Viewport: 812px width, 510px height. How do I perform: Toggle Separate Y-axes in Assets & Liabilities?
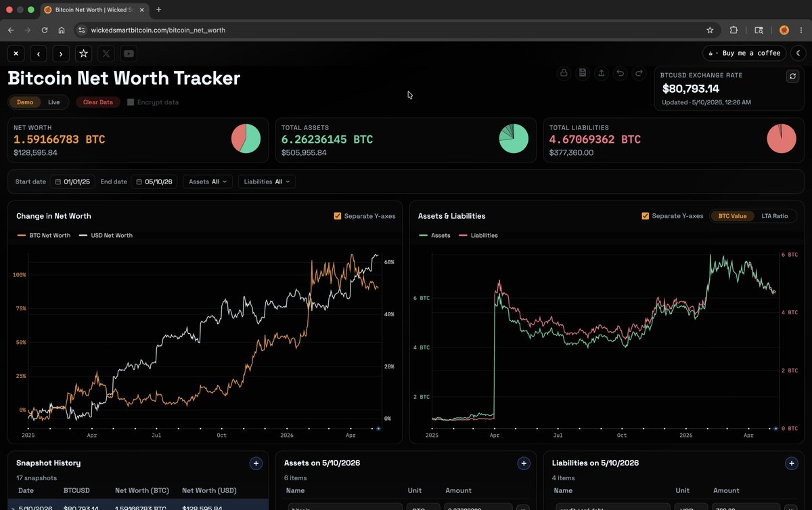tap(646, 216)
